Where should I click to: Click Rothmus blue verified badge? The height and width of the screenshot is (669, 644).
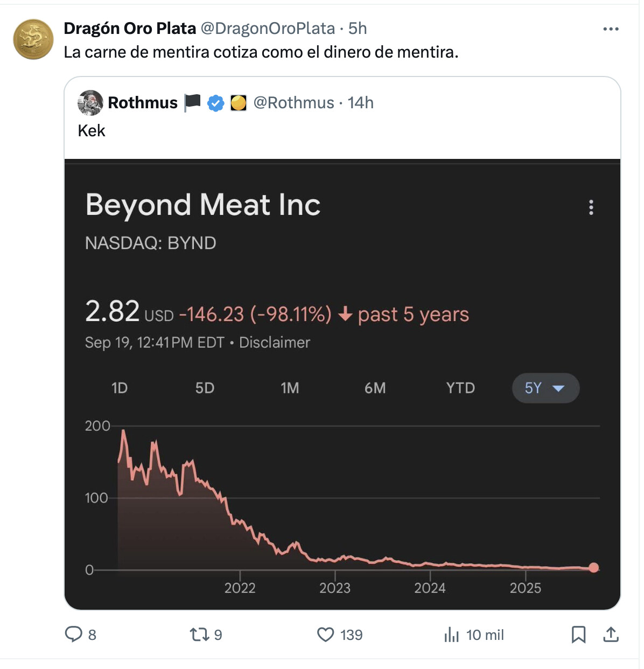216,103
